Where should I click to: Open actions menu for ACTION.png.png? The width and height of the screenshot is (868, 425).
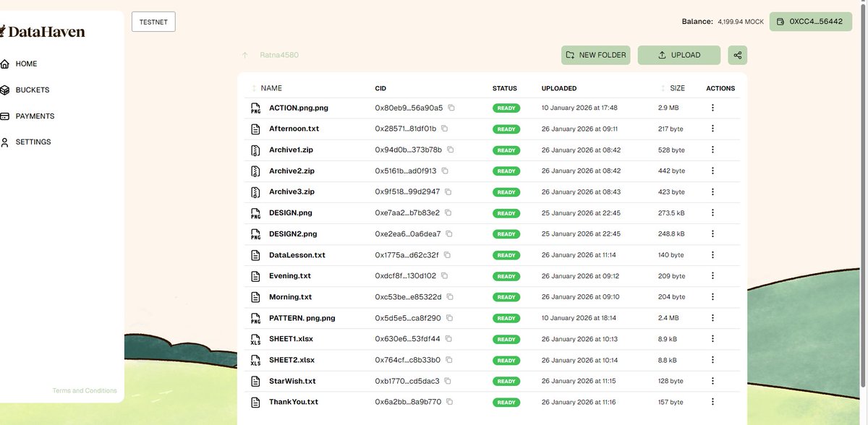712,108
